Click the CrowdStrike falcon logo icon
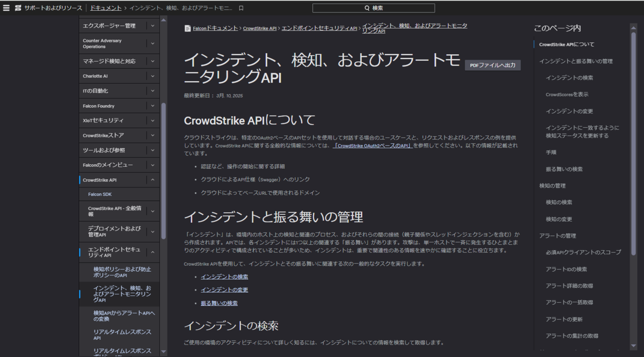Image resolution: width=644 pixels, height=357 pixels. click(x=18, y=8)
